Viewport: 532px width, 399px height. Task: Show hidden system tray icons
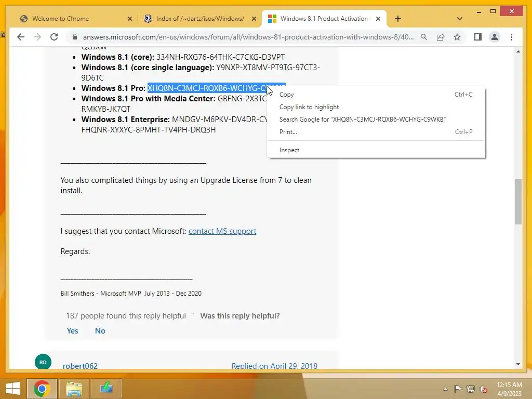pyautogui.click(x=445, y=389)
